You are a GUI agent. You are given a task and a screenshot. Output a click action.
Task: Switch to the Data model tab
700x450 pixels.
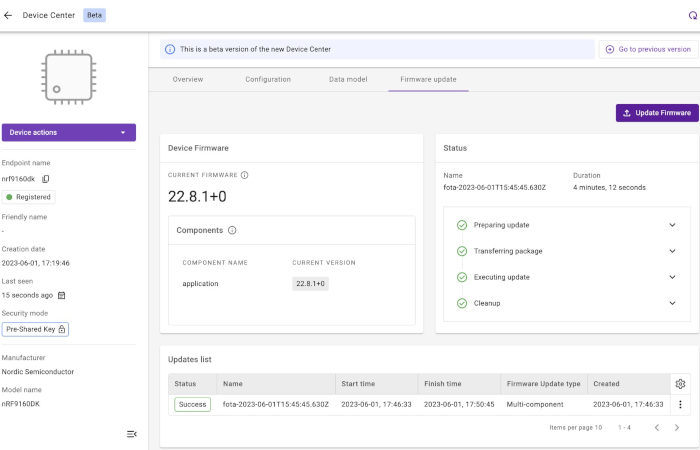349,79
